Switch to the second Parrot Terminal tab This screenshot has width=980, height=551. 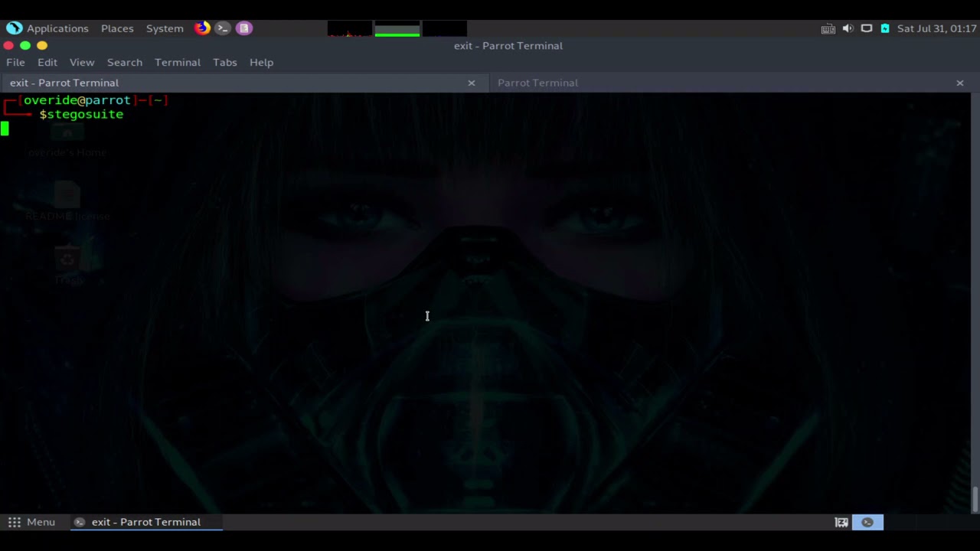tap(537, 83)
